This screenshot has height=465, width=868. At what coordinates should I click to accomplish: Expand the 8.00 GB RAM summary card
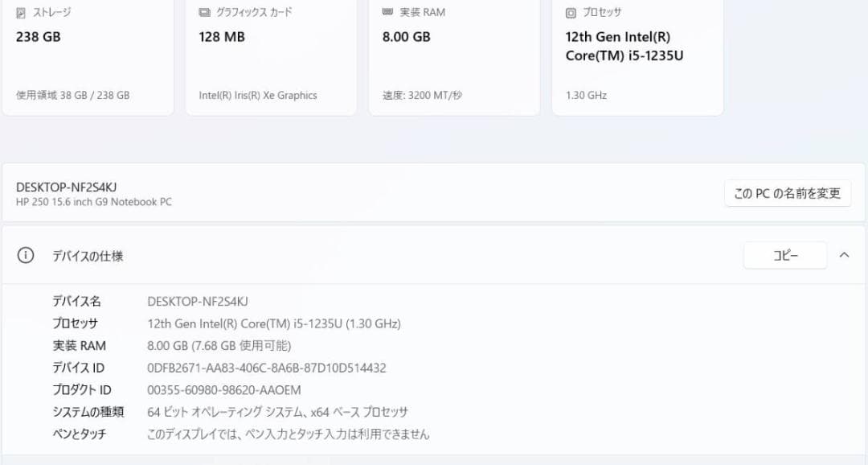coord(454,56)
